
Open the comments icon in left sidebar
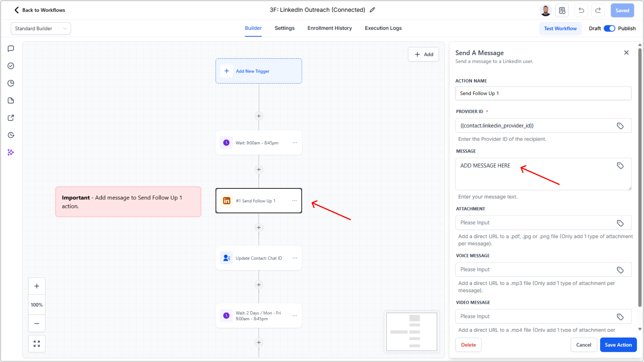coord(11,48)
